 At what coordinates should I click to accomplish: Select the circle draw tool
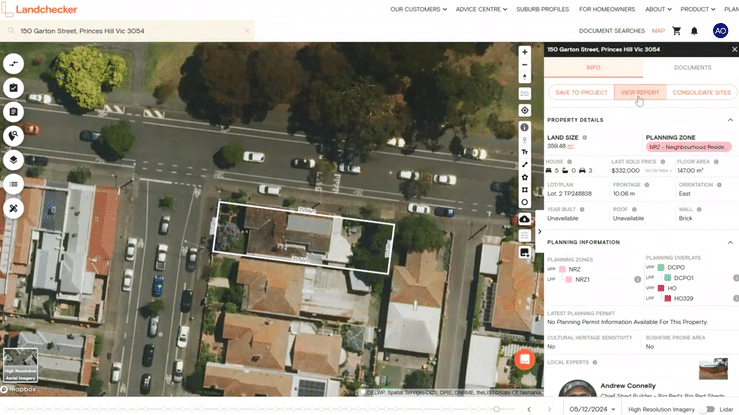[525, 202]
